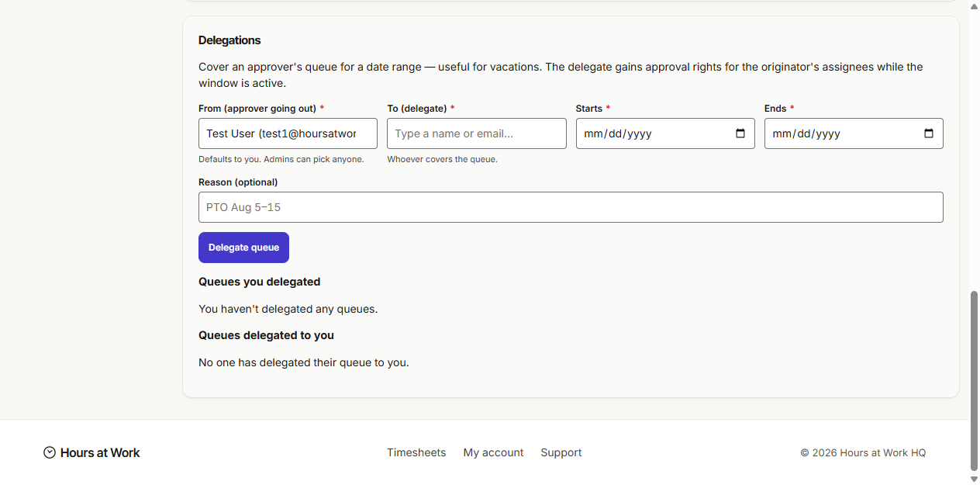Click the "Whoever covers the queue." hint
Viewport: 980px width, 485px height.
[442, 159]
